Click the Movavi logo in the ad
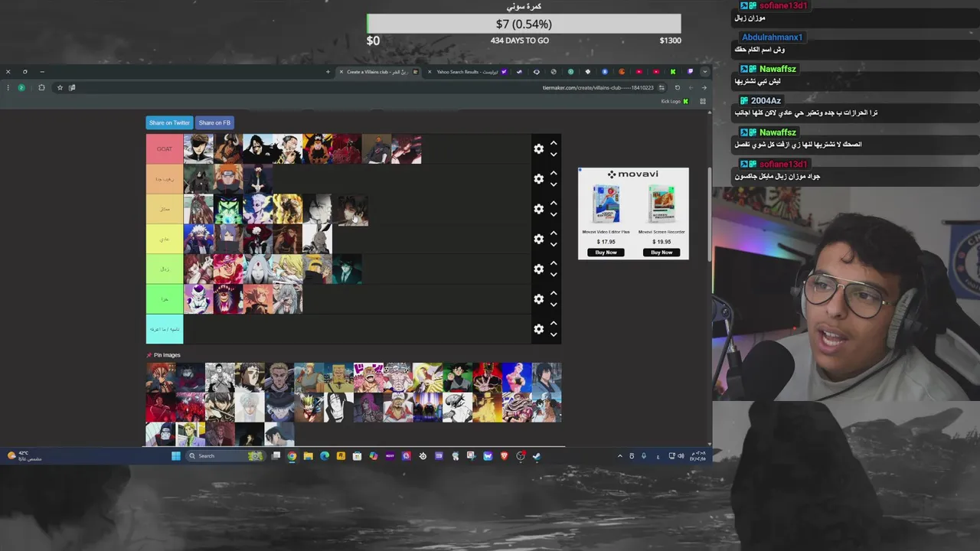 pos(633,174)
